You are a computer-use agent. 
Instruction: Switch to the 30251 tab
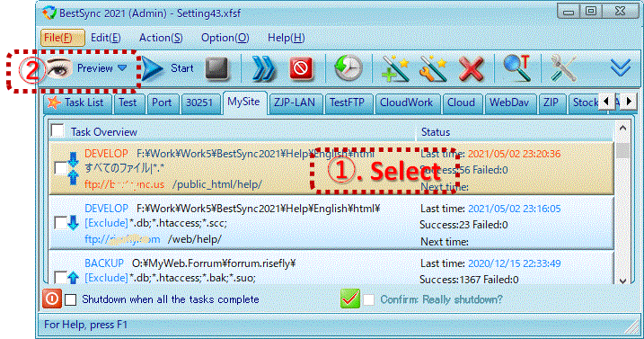200,103
